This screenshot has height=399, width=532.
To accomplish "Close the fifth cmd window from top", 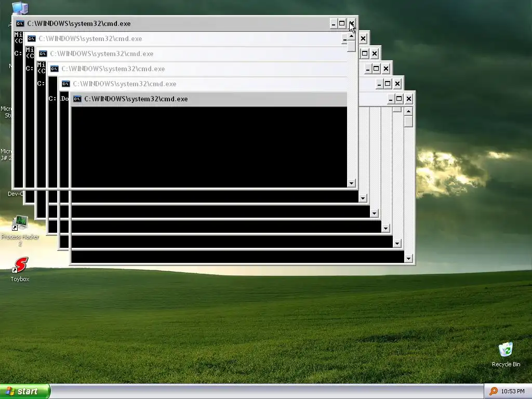I will [397, 84].
